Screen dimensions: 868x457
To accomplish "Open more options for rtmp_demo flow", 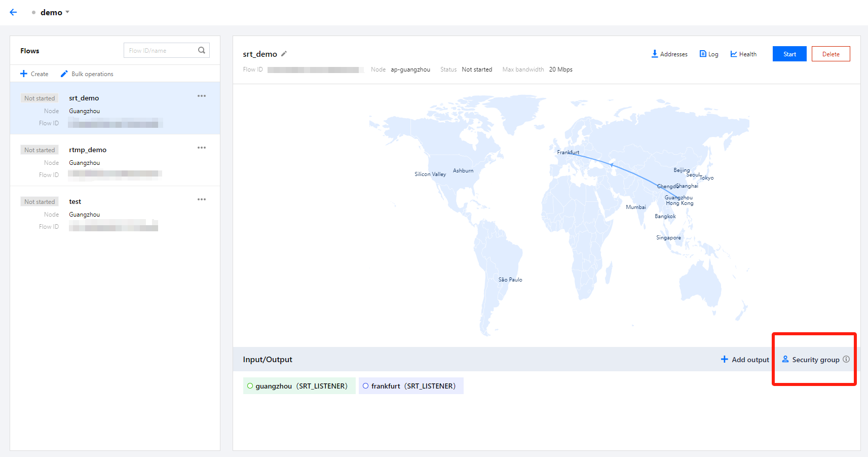I will pos(202,148).
